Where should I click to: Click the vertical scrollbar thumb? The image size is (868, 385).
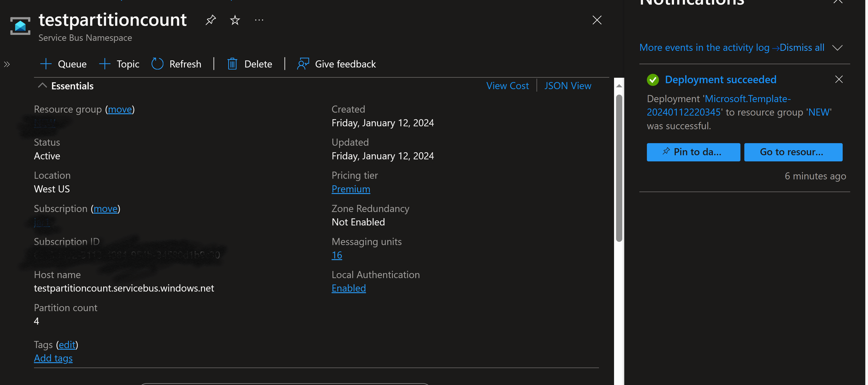[x=619, y=168]
